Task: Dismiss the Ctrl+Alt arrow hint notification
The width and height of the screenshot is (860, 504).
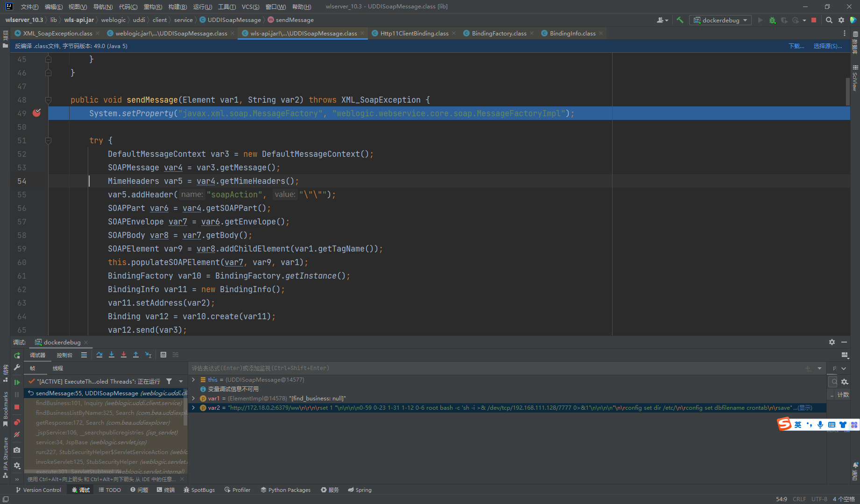Action: tap(182, 479)
